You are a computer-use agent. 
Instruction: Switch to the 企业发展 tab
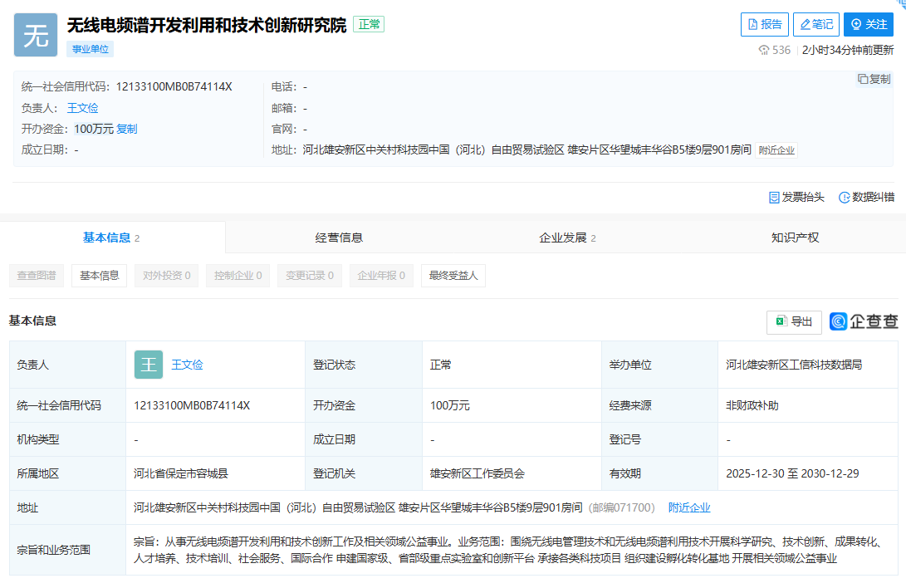coord(566,238)
